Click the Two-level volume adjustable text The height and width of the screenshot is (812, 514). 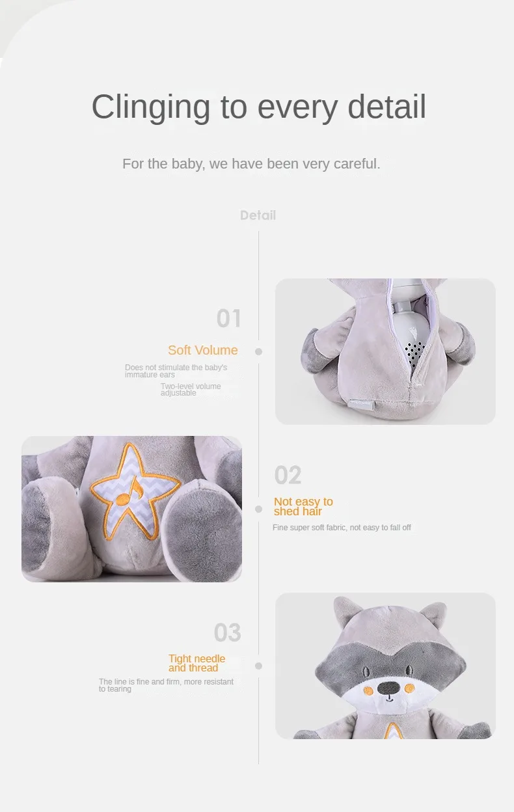(191, 390)
